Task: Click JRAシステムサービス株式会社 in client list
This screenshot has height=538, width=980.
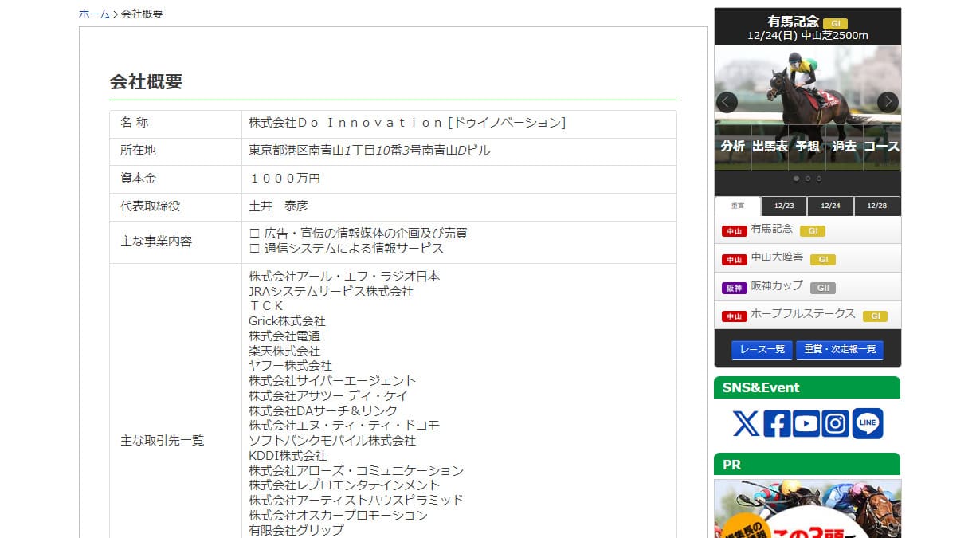Action: pyautogui.click(x=331, y=292)
